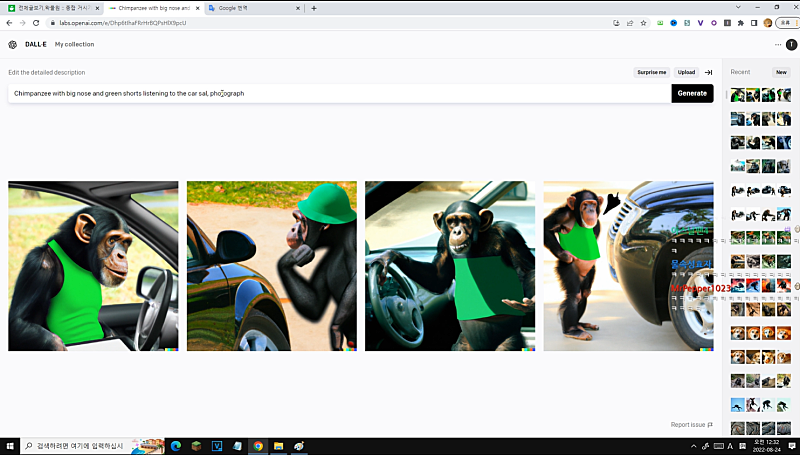The image size is (800, 455).
Task: Open a new browser tab
Action: pos(314,8)
